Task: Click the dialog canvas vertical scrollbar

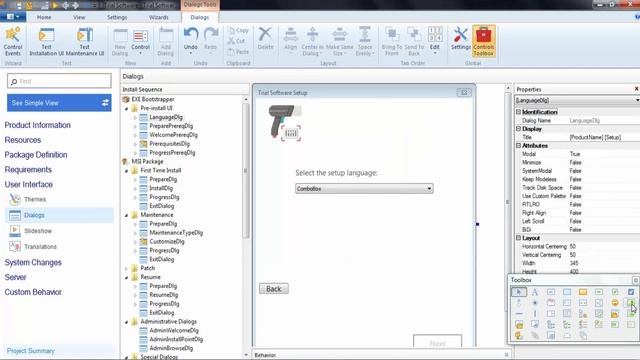Action: click(508, 202)
